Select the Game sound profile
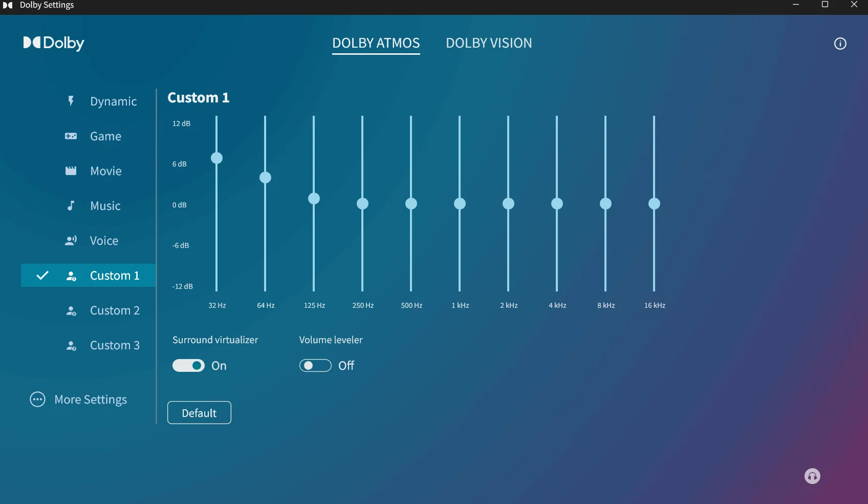 click(89, 136)
